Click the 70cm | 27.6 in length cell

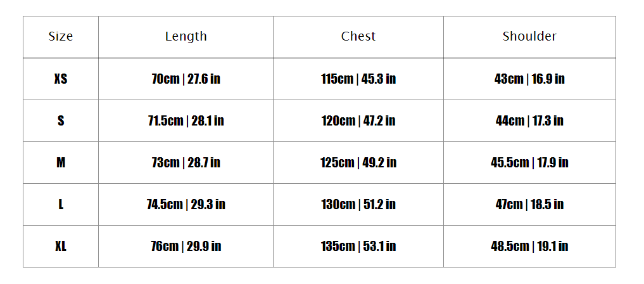[x=186, y=79]
